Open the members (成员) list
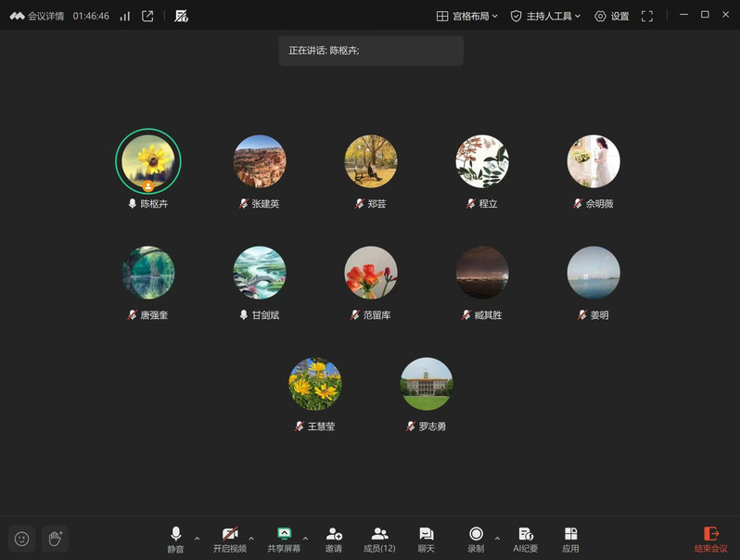The image size is (740, 560). (379, 539)
